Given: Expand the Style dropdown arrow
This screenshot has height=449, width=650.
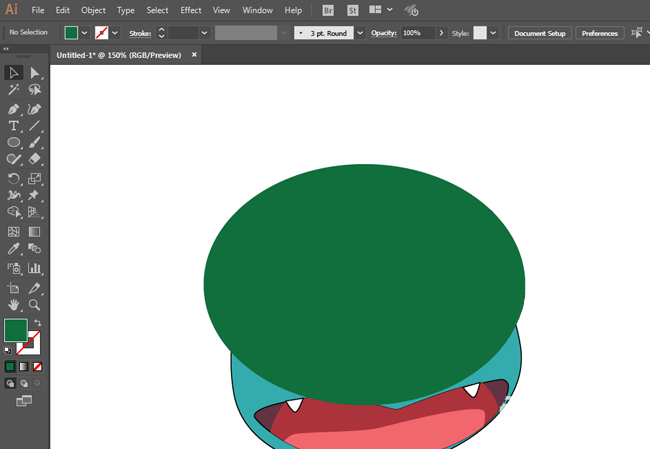Looking at the screenshot, I should click(x=493, y=33).
